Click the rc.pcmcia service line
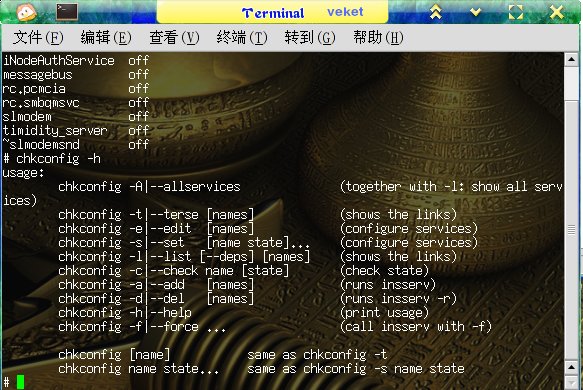This screenshot has width=583, height=390. [x=76, y=88]
